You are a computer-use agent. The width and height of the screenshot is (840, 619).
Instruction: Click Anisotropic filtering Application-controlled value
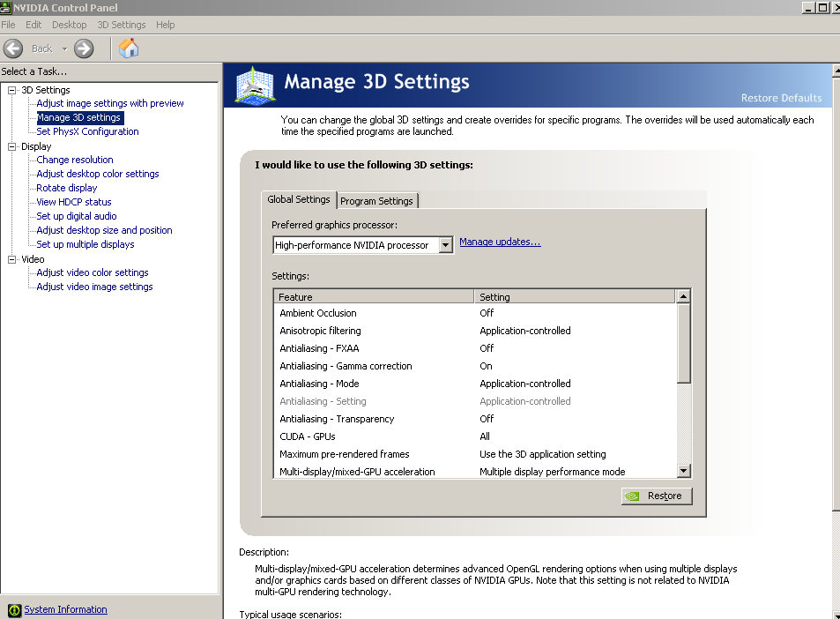525,331
